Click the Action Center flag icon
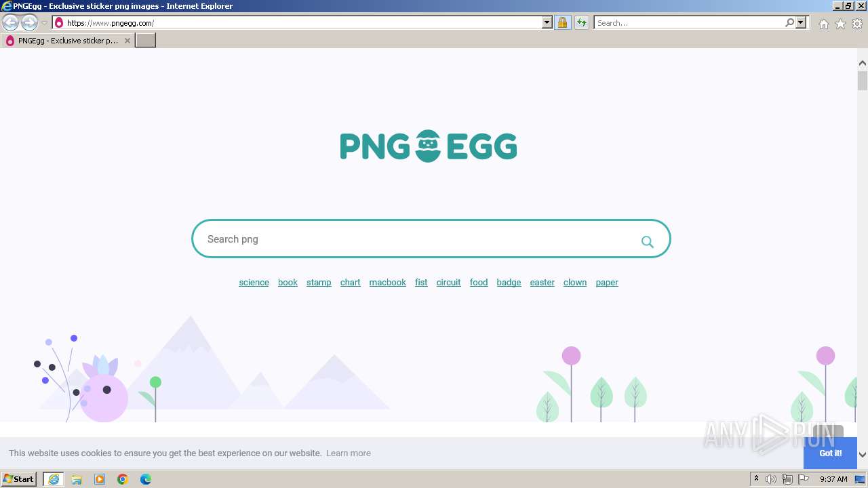The width and height of the screenshot is (868, 488). (804, 479)
